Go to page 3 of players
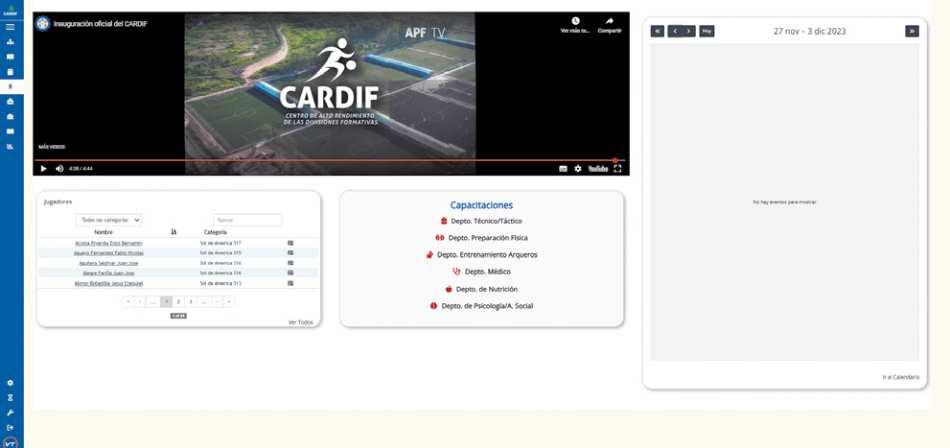Image resolution: width=950 pixels, height=448 pixels. tap(191, 301)
